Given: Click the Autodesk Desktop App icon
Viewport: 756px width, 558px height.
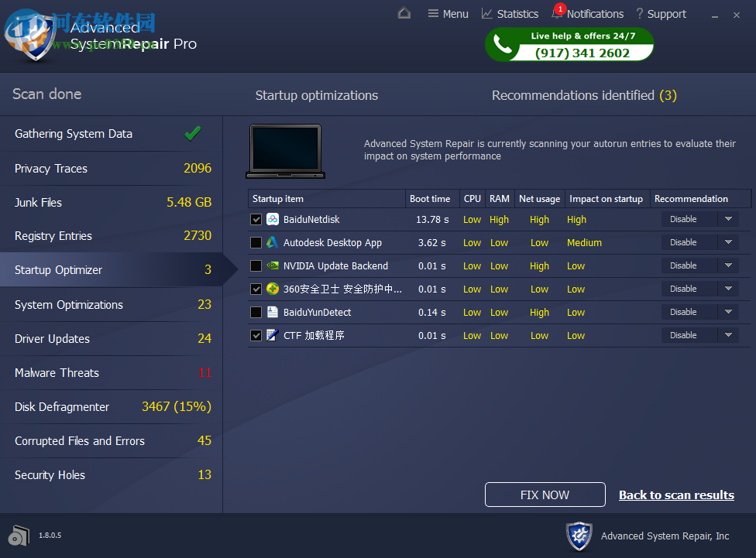Looking at the screenshot, I should tap(272, 242).
